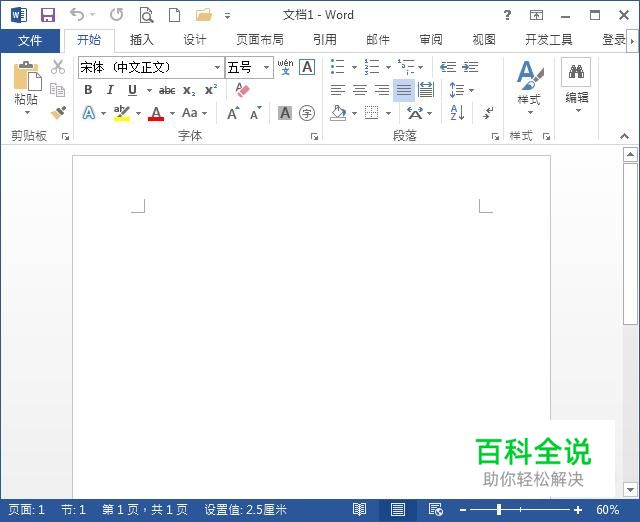Screen dimensions: 640x522
Task: Toggle Character Shading
Action: pos(285,113)
